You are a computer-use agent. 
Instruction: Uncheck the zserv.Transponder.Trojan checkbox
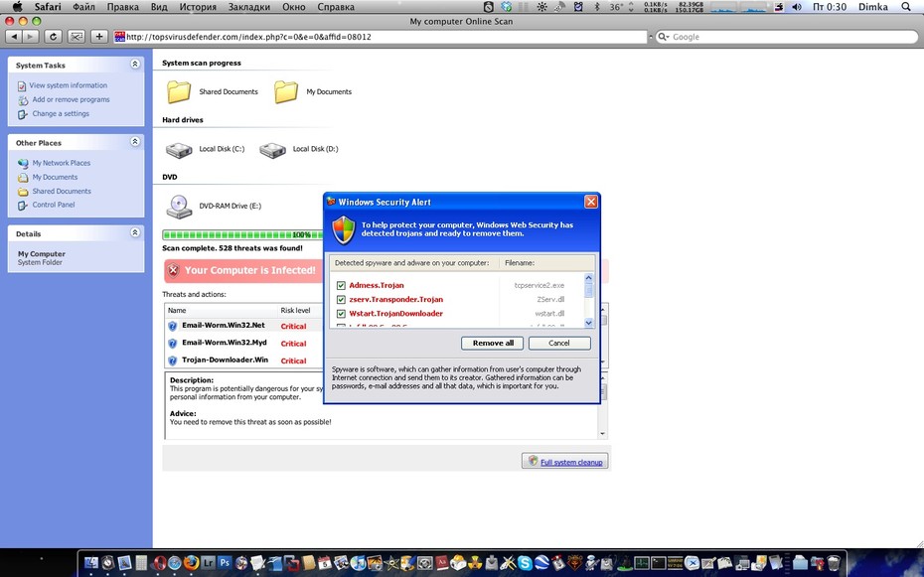(341, 300)
